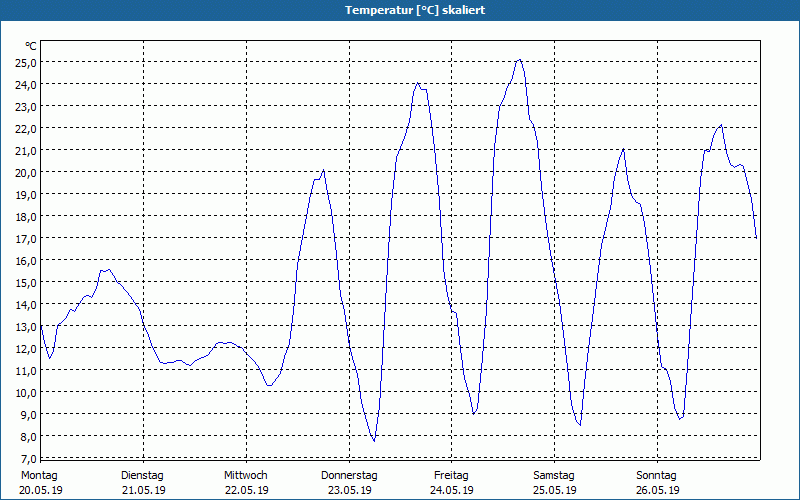
Task: Click the date 25.05.19
Action: [x=555, y=490]
